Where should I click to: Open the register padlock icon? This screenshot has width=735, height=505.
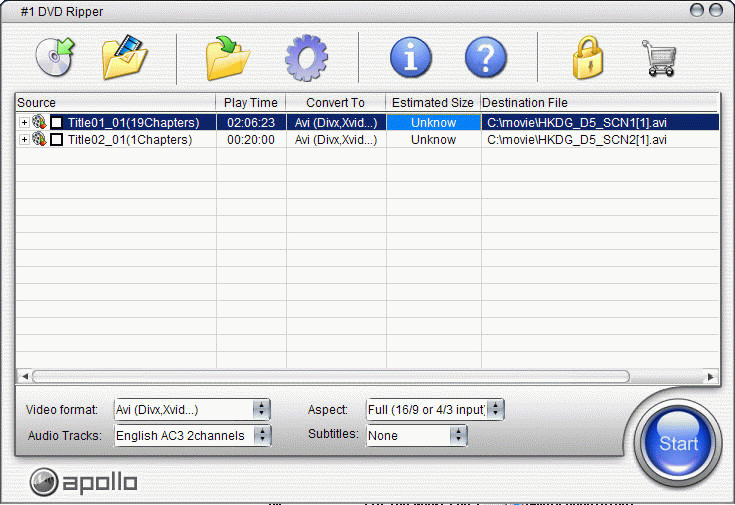588,57
